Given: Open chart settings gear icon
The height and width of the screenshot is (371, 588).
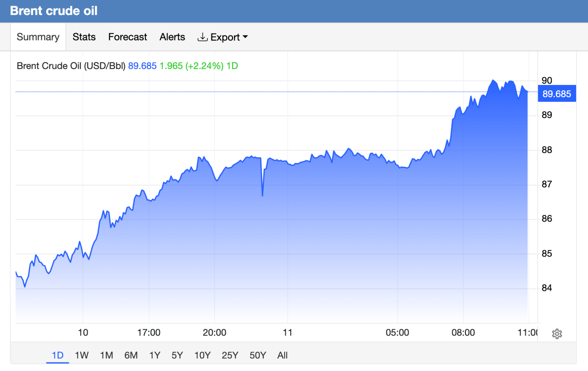Looking at the screenshot, I should (557, 334).
